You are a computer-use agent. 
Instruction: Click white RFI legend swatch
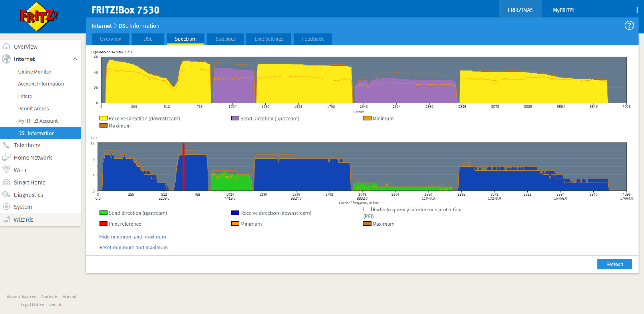point(367,209)
